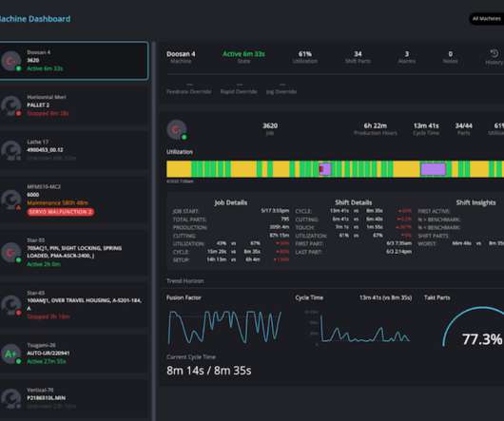Click the SERVO MALFUNCTION 2 alarm badge
The width and height of the screenshot is (504, 421).
pos(61,212)
